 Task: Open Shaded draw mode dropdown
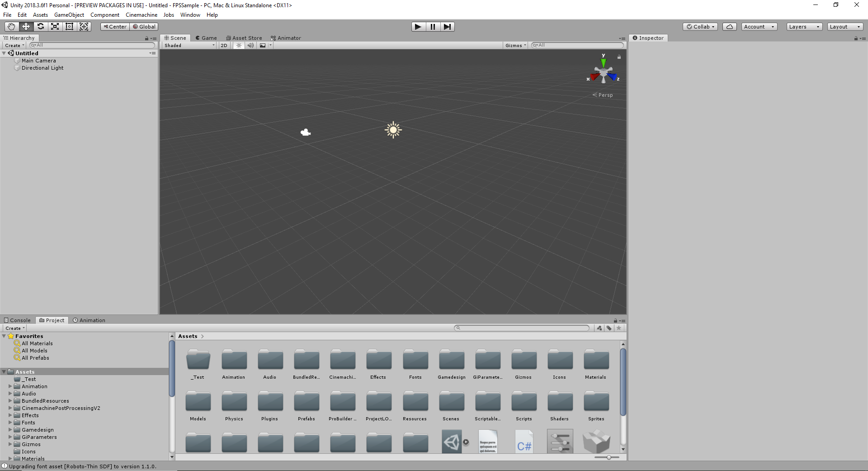point(189,45)
